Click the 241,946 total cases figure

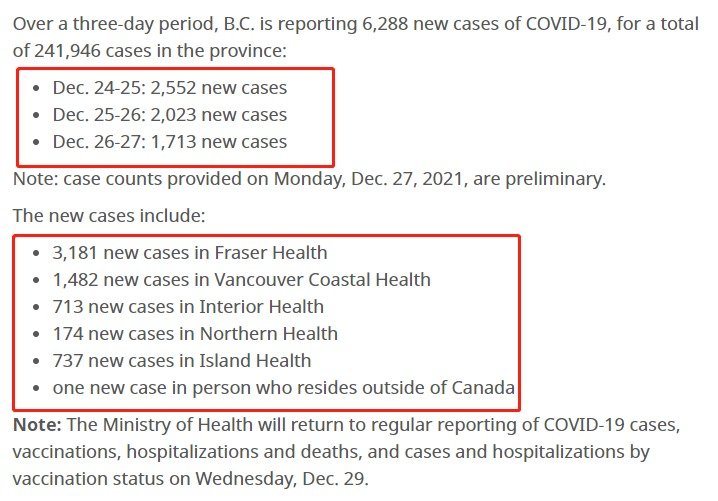(67, 51)
